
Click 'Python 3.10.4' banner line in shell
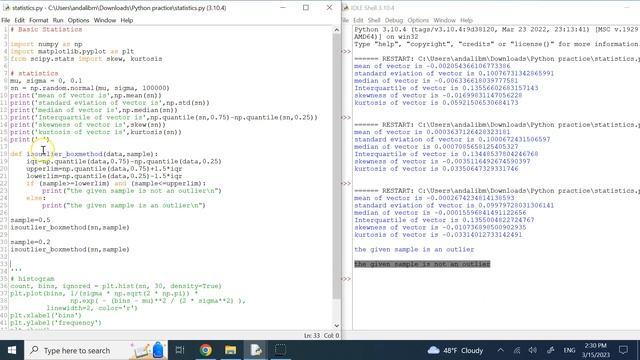coord(496,29)
